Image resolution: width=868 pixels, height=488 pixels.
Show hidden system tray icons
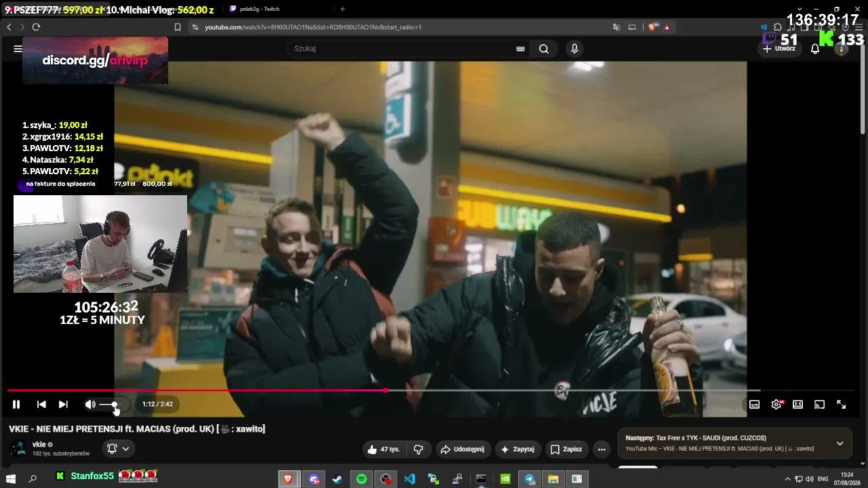(x=787, y=479)
